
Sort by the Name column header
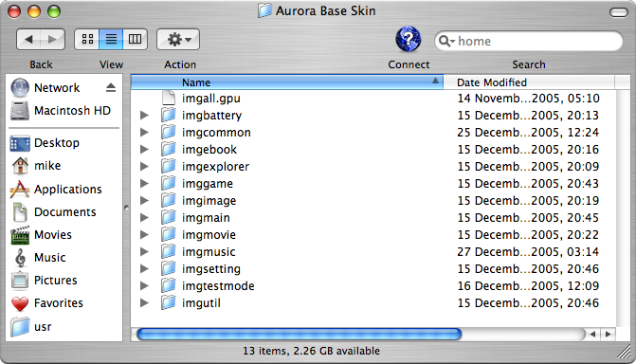pyautogui.click(x=287, y=82)
